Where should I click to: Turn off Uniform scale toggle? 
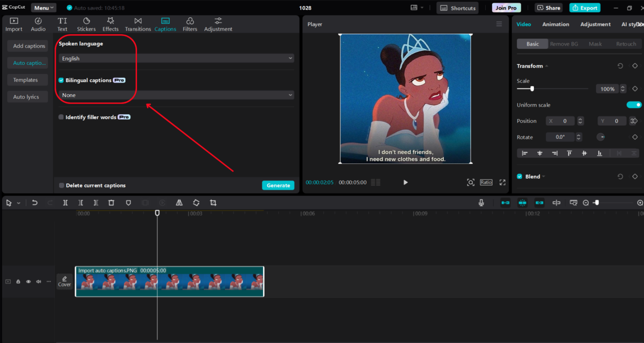tap(634, 105)
